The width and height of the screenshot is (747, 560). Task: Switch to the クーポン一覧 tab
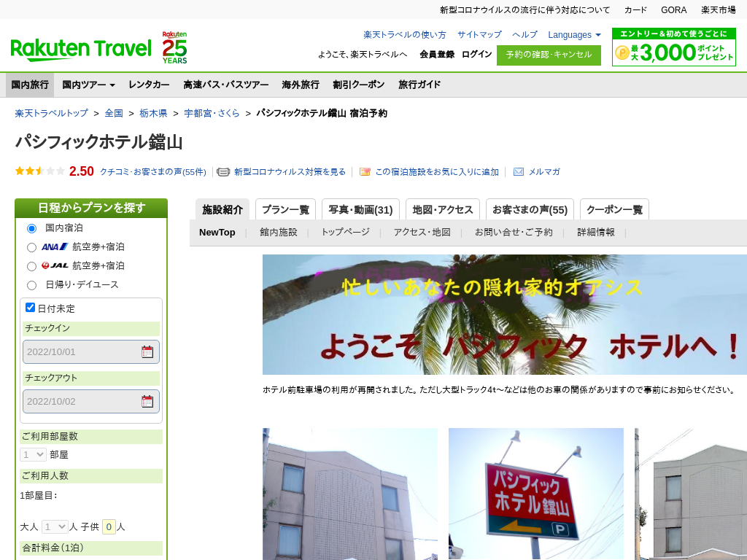tap(614, 209)
